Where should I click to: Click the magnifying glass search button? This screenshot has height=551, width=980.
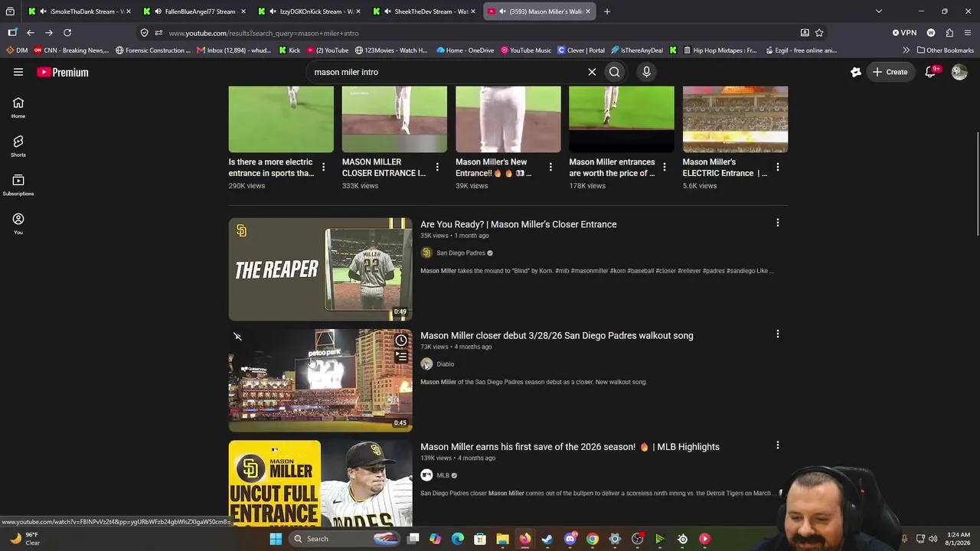(x=614, y=72)
